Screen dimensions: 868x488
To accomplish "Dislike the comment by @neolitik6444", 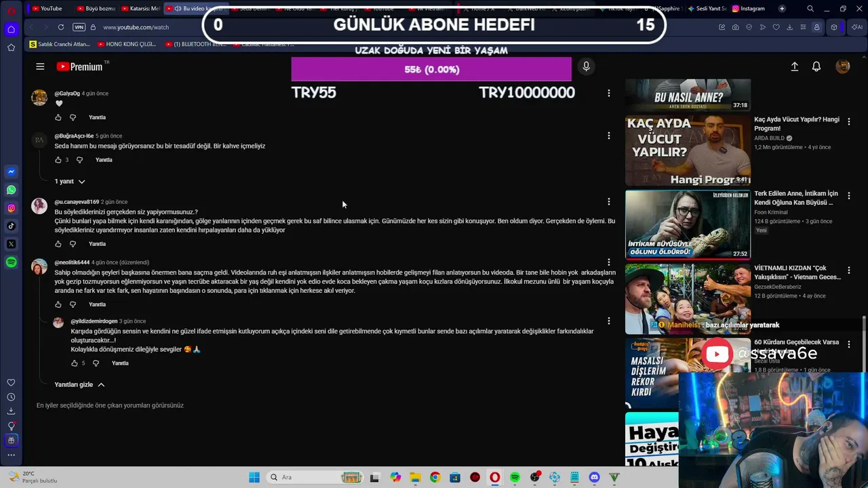I will click(73, 304).
